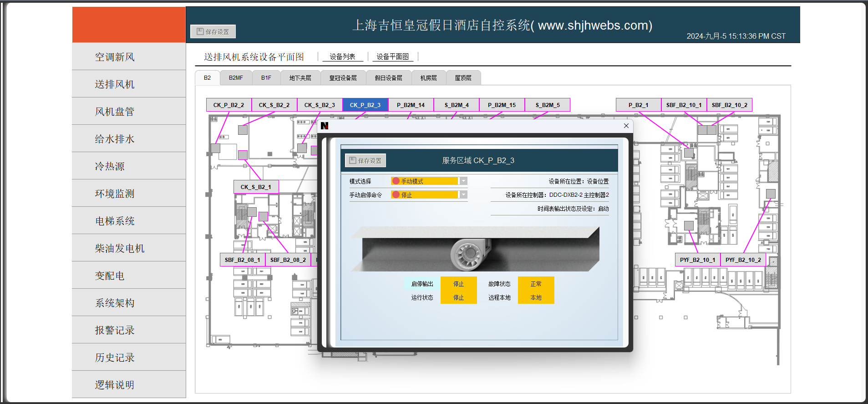The image size is (868, 404).
Task: Open 变配电 in the sidebar
Action: [x=129, y=276]
